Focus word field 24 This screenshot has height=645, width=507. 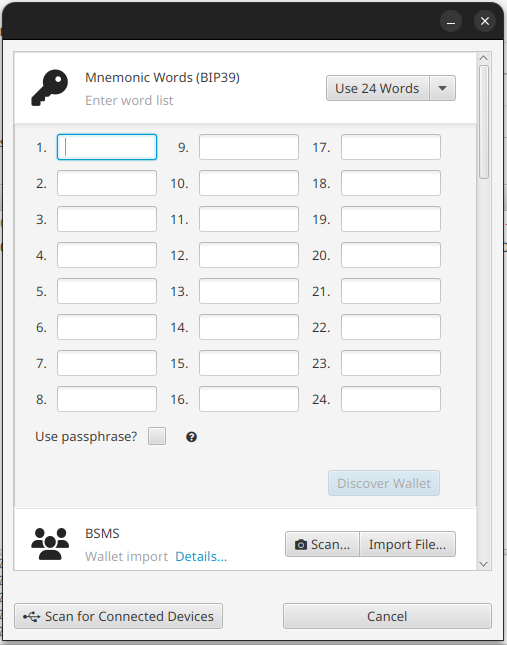[391, 399]
